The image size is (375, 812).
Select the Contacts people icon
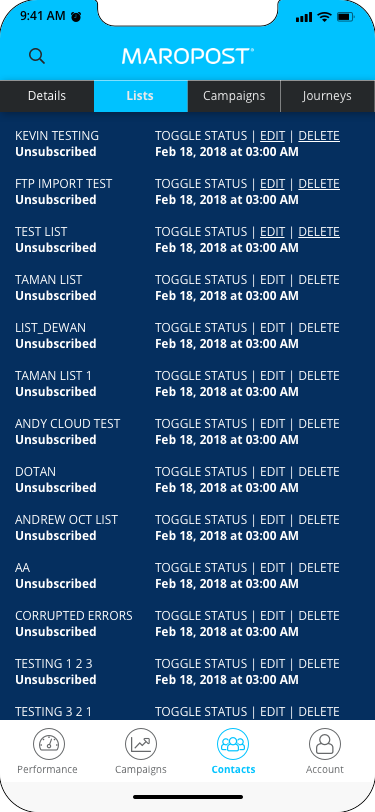point(233,744)
